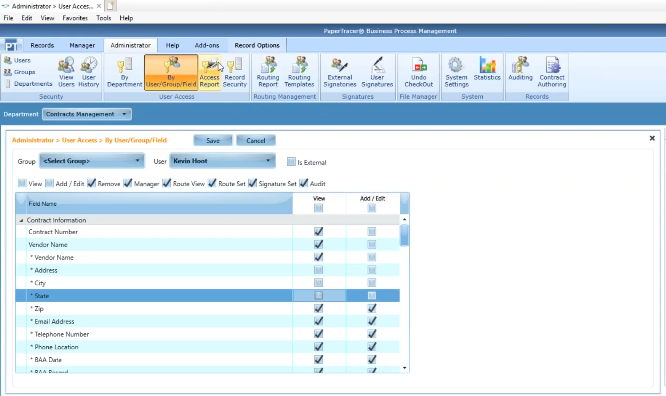The image size is (666, 396).
Task: Click the Cancel button
Action: 256,140
